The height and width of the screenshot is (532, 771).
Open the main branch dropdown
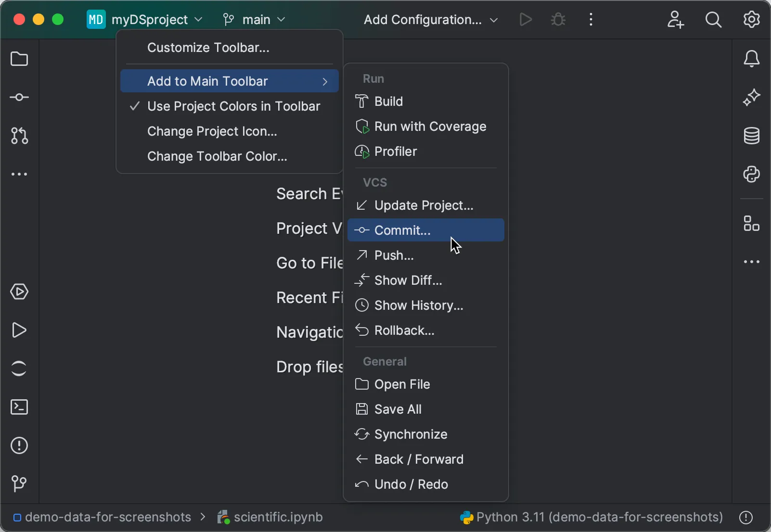[x=254, y=20]
